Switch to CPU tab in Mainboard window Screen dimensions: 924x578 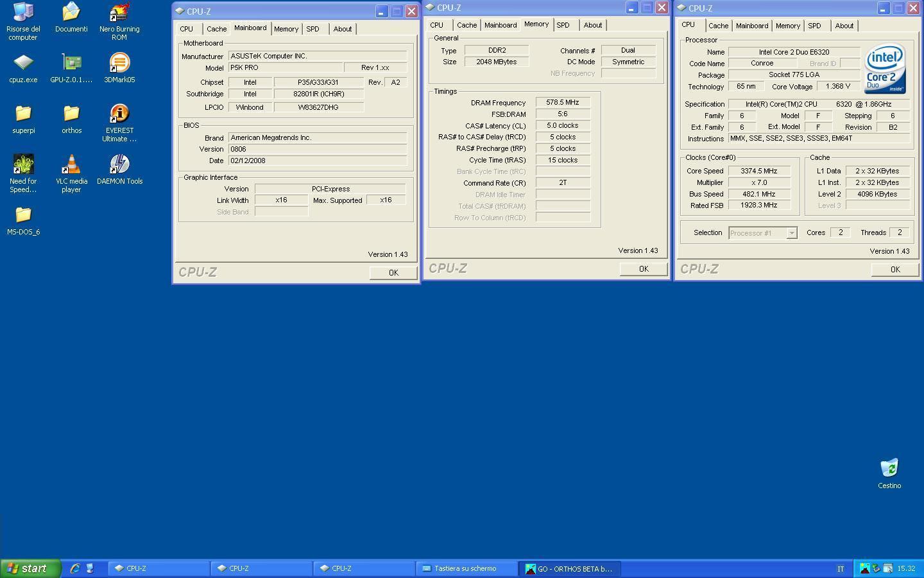[x=186, y=29]
